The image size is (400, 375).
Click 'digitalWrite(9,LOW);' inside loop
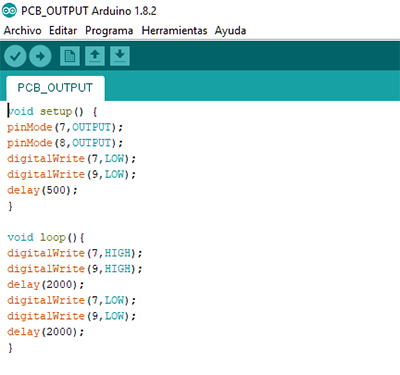point(71,316)
